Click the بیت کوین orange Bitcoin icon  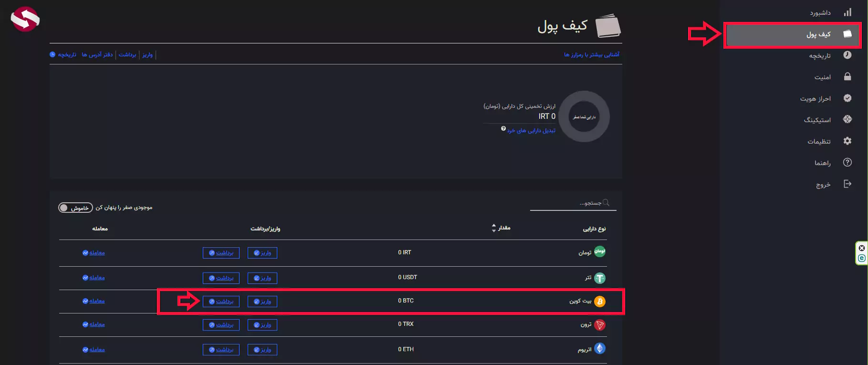[x=600, y=301]
